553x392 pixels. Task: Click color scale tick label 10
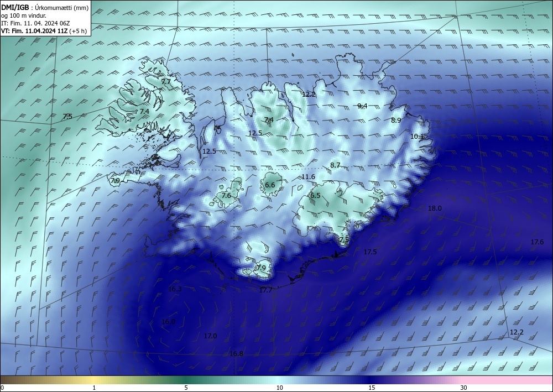[279, 388]
